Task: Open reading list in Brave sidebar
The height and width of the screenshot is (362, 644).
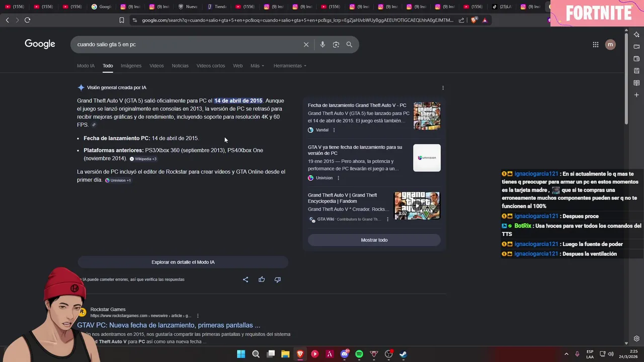Action: pos(636,83)
